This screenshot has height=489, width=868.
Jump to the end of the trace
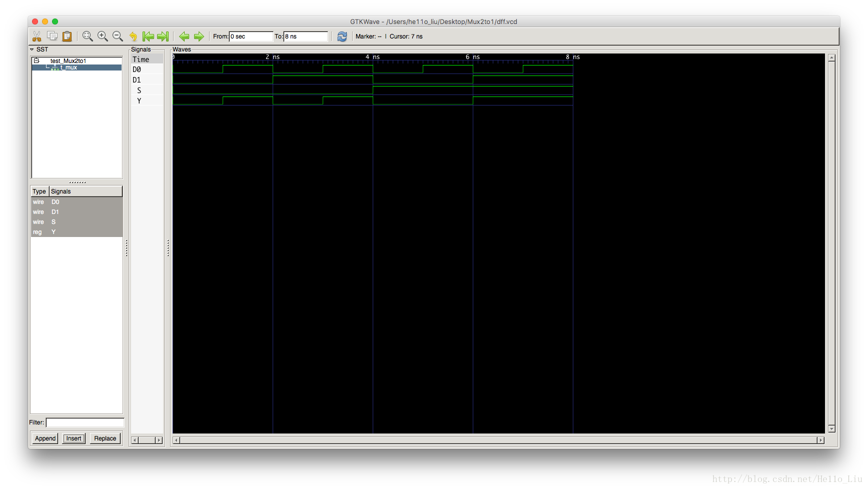click(x=163, y=36)
